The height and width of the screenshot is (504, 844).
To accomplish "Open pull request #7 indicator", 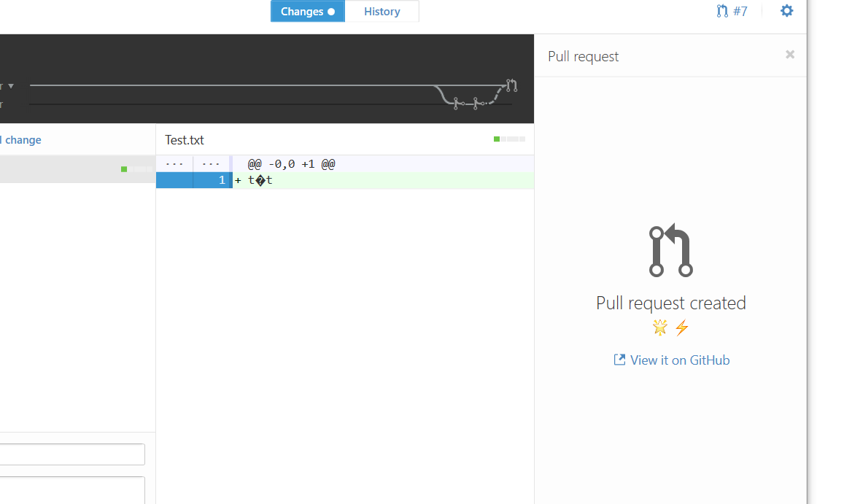I will [x=732, y=11].
